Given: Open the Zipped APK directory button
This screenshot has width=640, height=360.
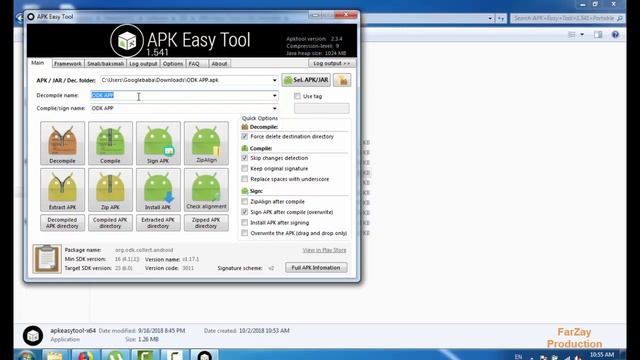Looking at the screenshot, I should point(206,223).
